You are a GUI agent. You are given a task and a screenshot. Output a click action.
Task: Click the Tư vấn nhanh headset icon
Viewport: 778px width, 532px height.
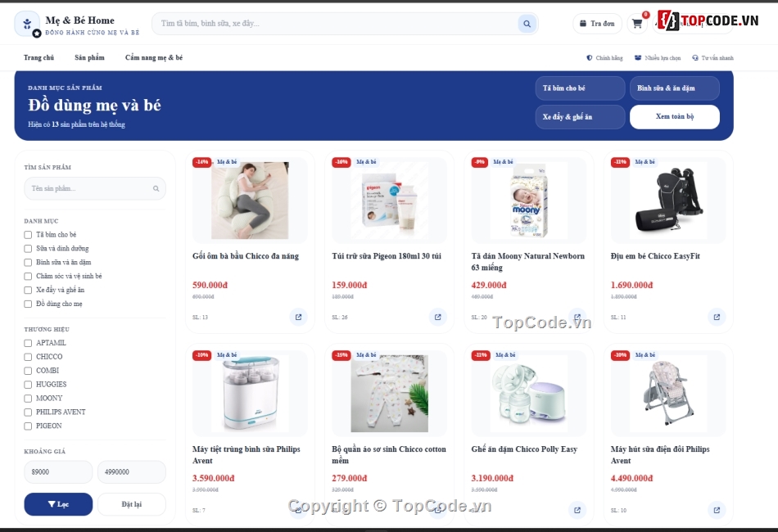(695, 57)
